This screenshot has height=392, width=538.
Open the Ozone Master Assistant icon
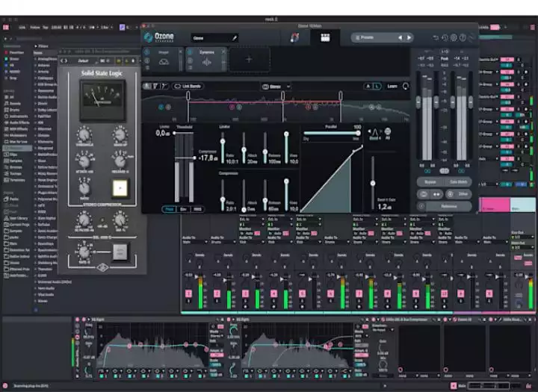point(294,37)
